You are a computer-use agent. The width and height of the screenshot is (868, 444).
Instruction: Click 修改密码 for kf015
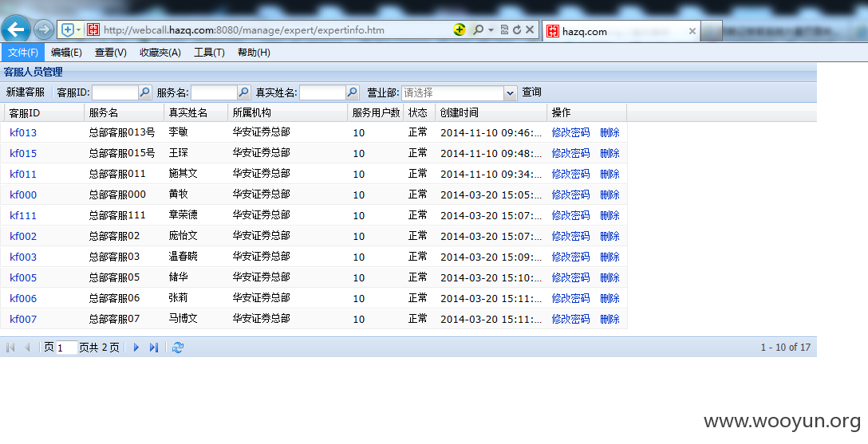pyautogui.click(x=570, y=153)
